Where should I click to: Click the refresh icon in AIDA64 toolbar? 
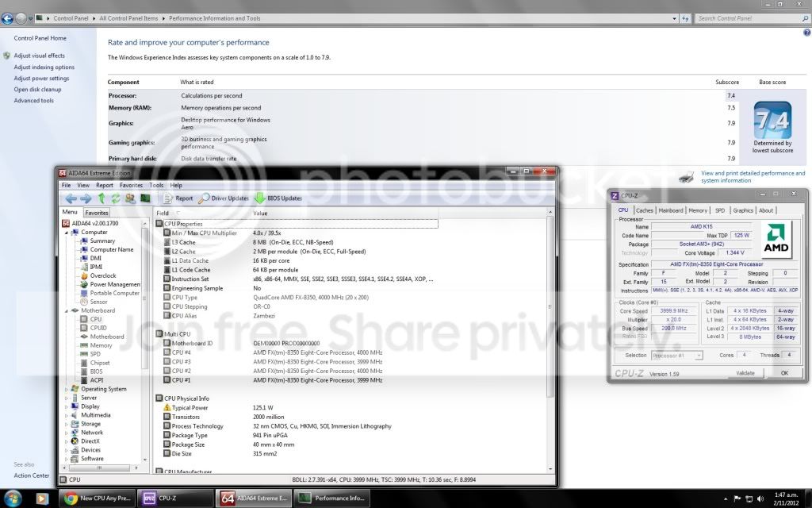[x=115, y=198]
